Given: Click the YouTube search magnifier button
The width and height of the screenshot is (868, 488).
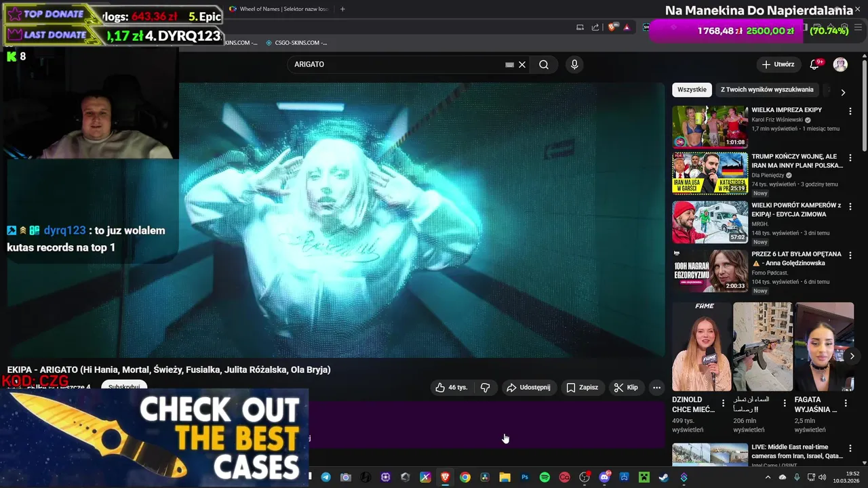Looking at the screenshot, I should [544, 64].
